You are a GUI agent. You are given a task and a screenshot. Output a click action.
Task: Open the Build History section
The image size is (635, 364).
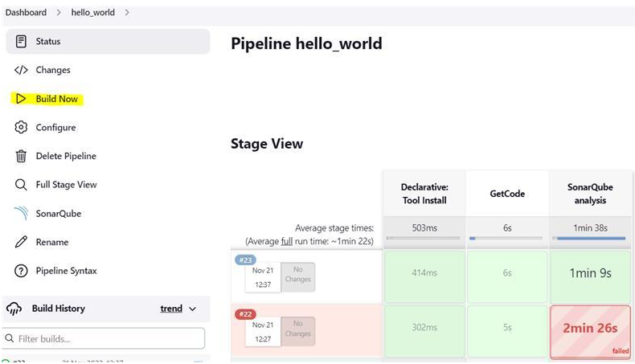click(58, 309)
